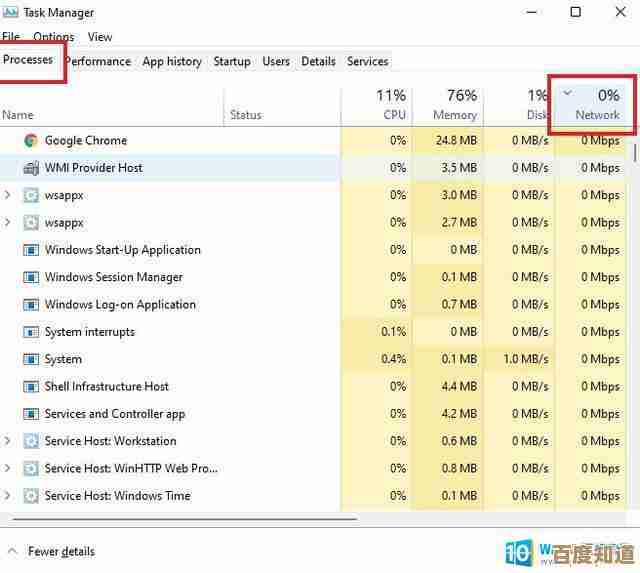Switch to the Details tab
The image size is (640, 573).
pyautogui.click(x=318, y=61)
